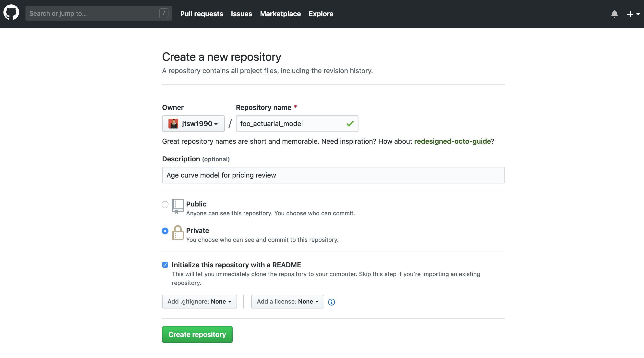The image size is (644, 358).
Task: Click the Private option label
Action: [198, 230]
